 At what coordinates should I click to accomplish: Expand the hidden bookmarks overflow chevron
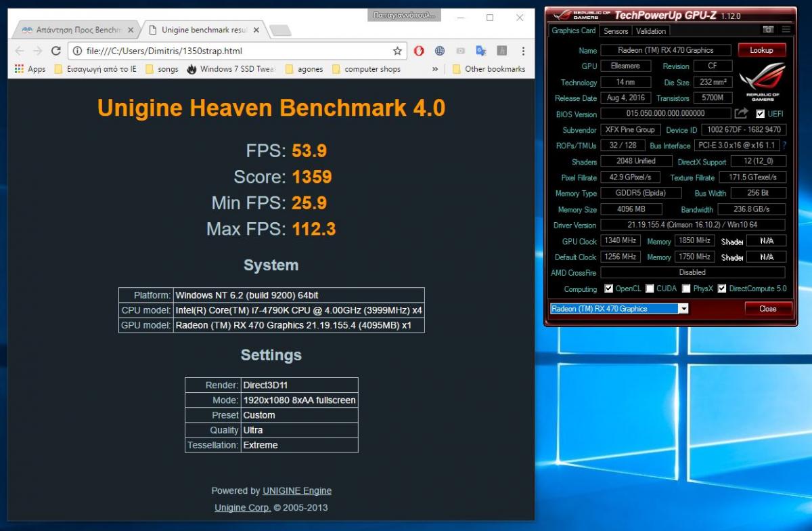tap(434, 69)
